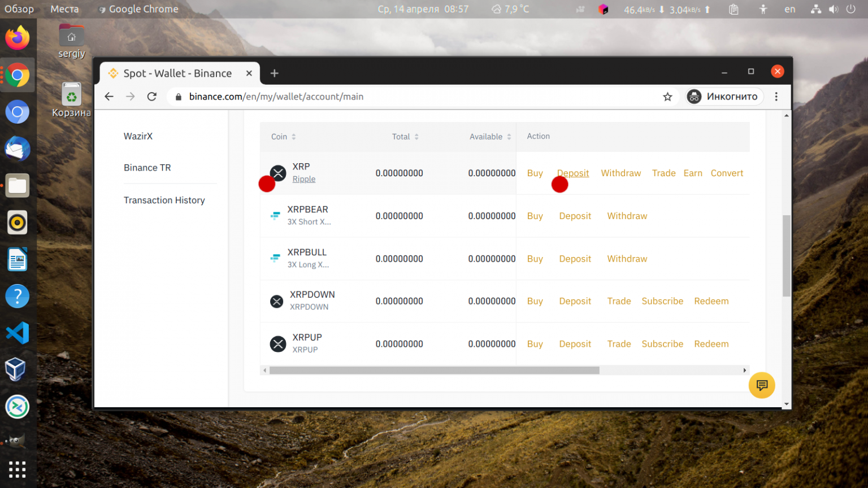The image size is (868, 488).
Task: Close the Spot - Wallet - Binance tab
Action: coord(249,73)
